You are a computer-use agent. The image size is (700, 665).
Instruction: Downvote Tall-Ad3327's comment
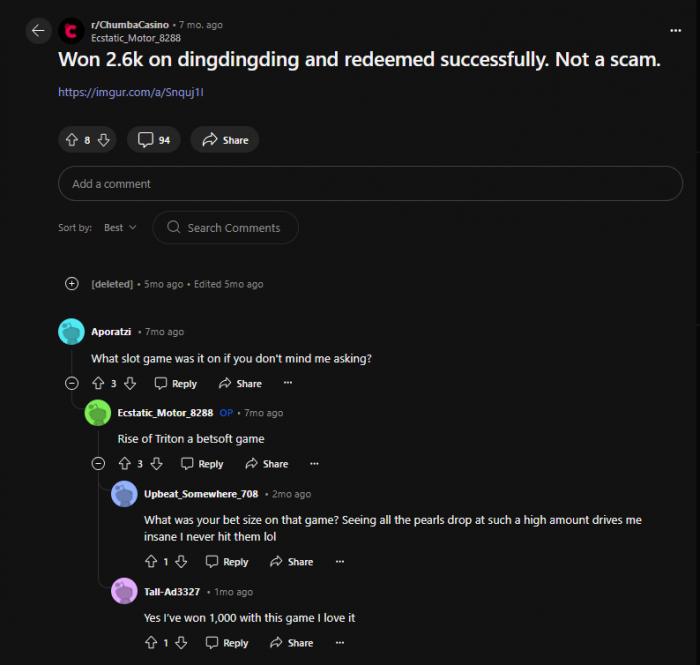point(181,643)
